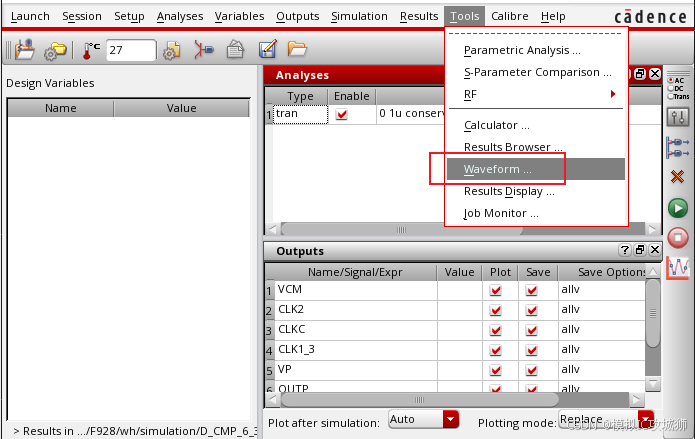Screen dimensions: 695x439
Task: Open Results Display from Tools menu
Action: [x=536, y=191]
